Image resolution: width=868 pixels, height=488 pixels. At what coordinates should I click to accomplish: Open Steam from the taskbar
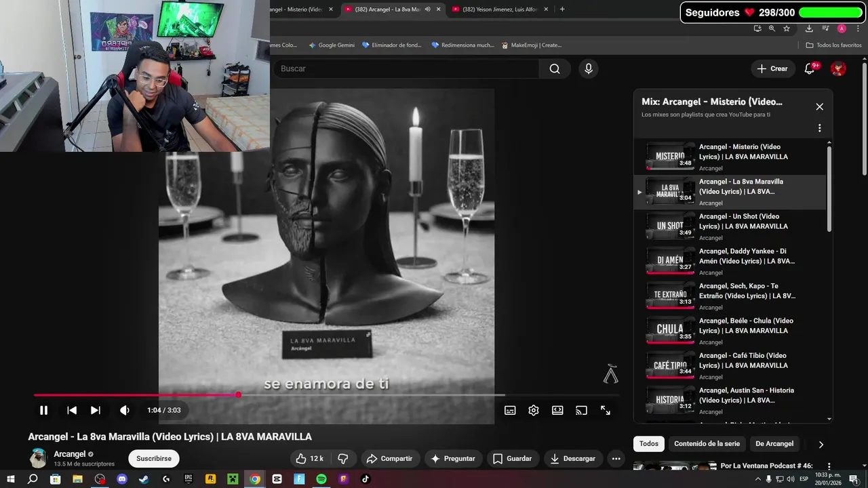(144, 479)
